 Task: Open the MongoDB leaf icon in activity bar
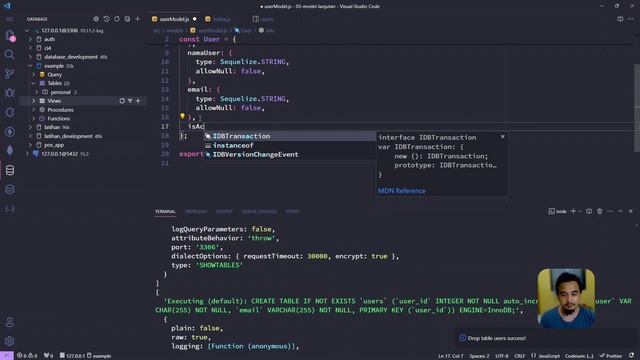(x=9, y=151)
